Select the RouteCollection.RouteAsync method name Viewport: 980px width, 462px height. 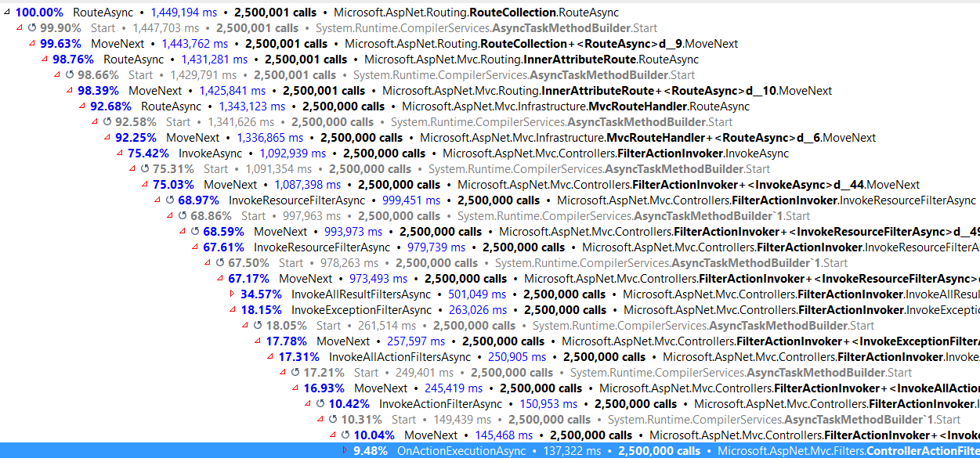pos(476,13)
